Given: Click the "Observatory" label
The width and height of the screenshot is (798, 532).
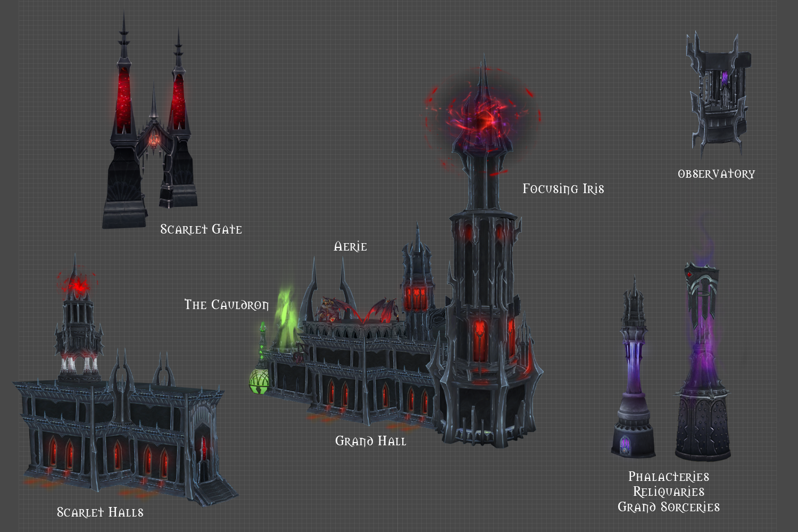Looking at the screenshot, I should click(716, 174).
